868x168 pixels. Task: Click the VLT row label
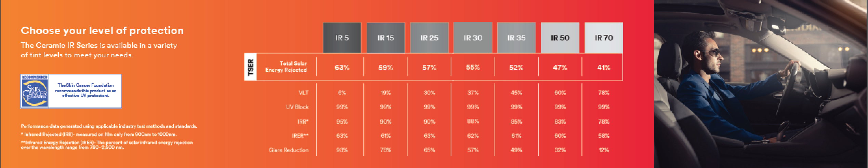[302, 93]
